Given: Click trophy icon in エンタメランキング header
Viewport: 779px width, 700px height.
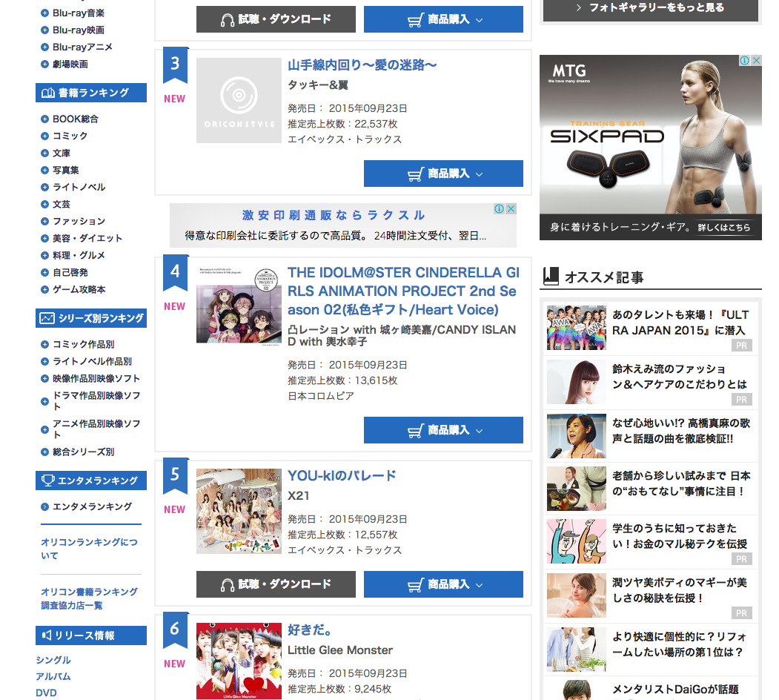Looking at the screenshot, I should tap(47, 481).
